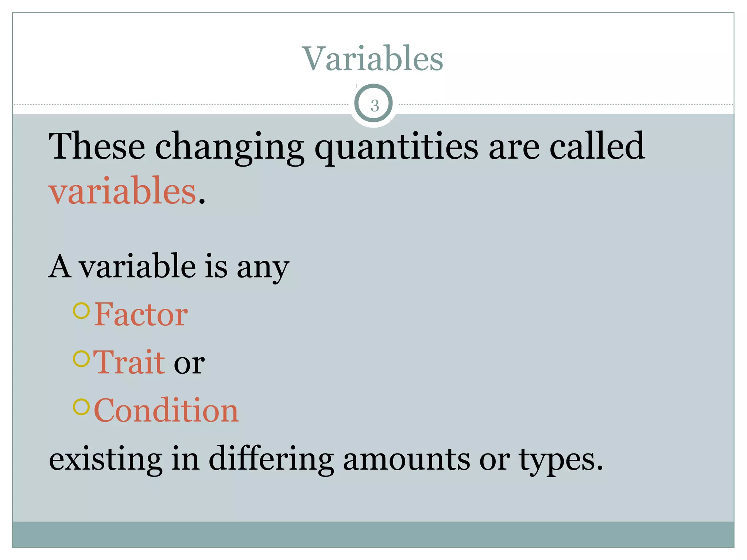The image size is (747, 560).
Task: Click the yellow bullet circle beside Factor
Action: click(x=81, y=311)
